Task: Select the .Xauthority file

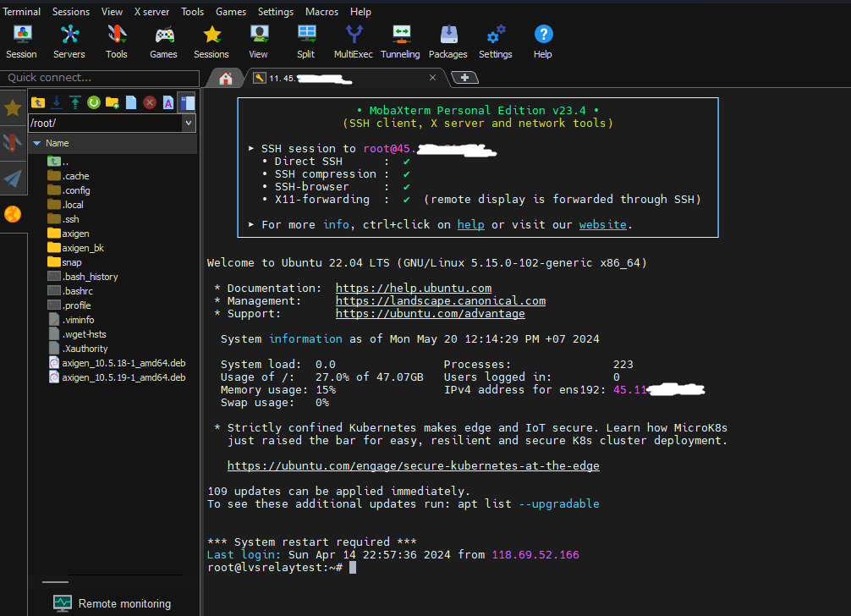Action: pos(78,349)
